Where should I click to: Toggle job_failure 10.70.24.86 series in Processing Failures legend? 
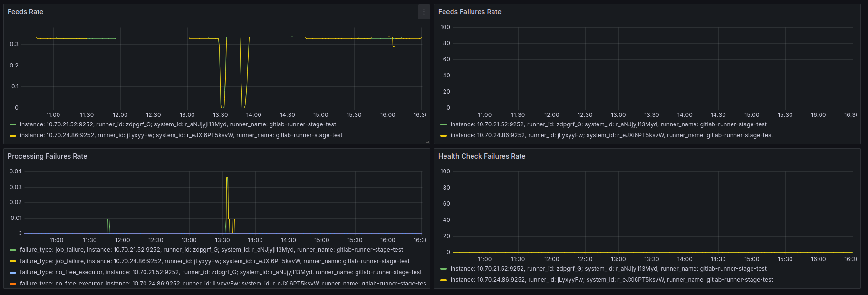215,261
